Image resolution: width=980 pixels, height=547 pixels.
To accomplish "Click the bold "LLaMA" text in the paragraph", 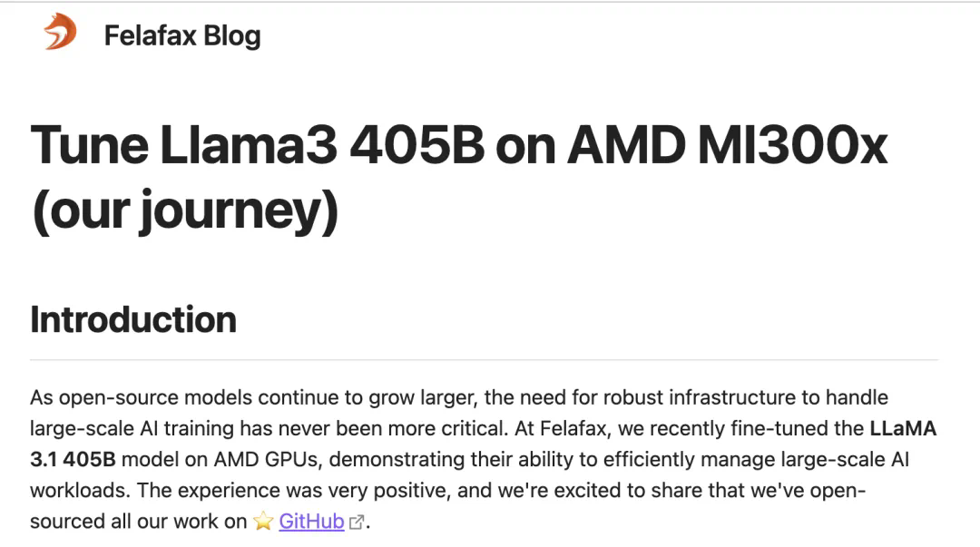I will pos(903,428).
